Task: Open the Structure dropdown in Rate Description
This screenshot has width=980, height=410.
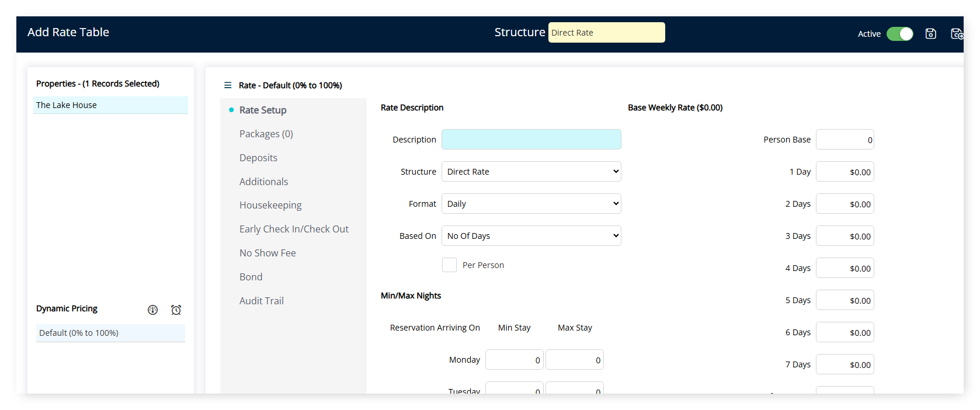Action: coord(531,172)
